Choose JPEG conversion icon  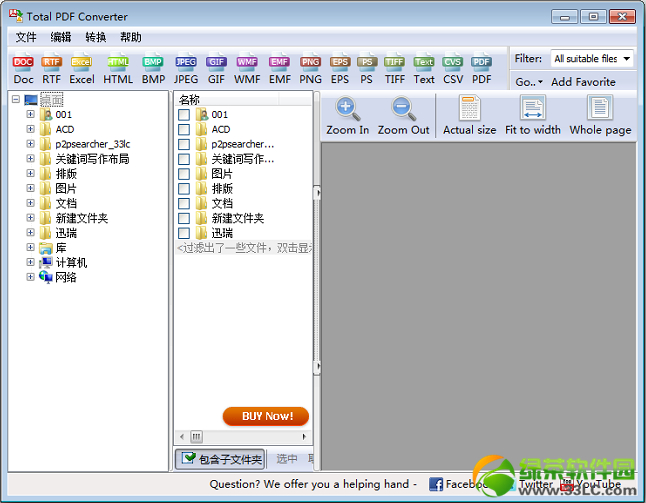(x=186, y=69)
